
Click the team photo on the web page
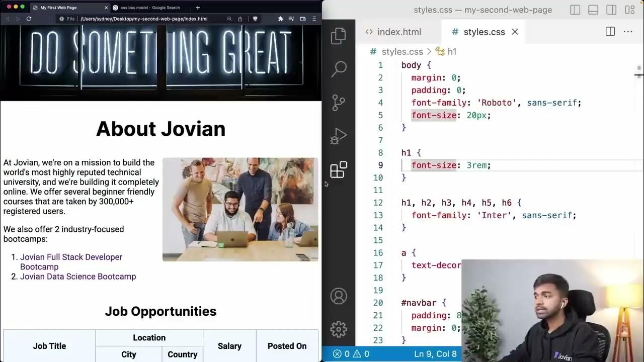(x=240, y=210)
